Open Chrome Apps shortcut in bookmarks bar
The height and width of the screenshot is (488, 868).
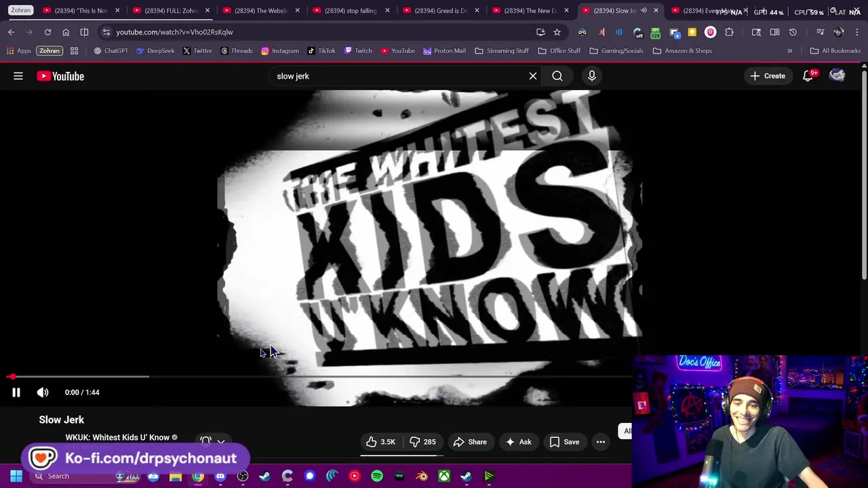pyautogui.click(x=18, y=51)
